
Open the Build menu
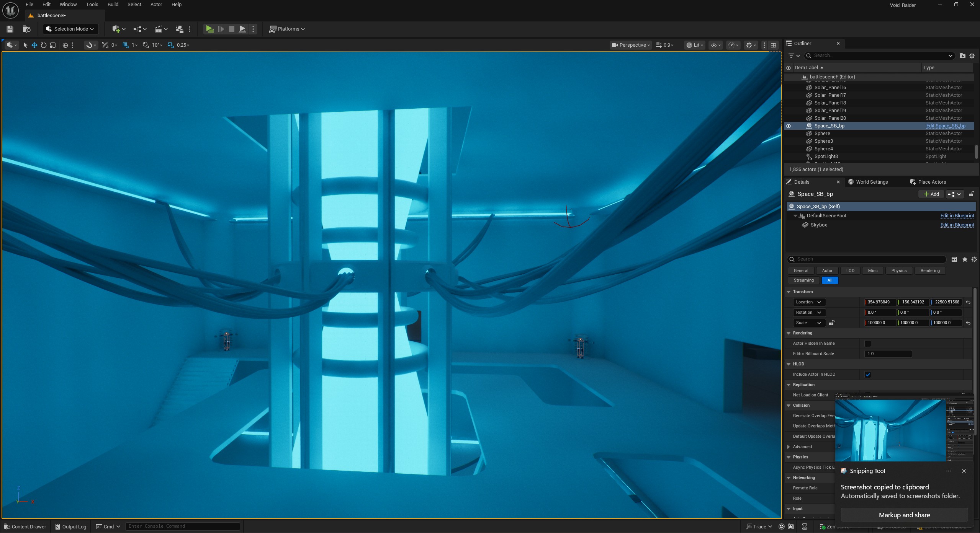(x=113, y=5)
